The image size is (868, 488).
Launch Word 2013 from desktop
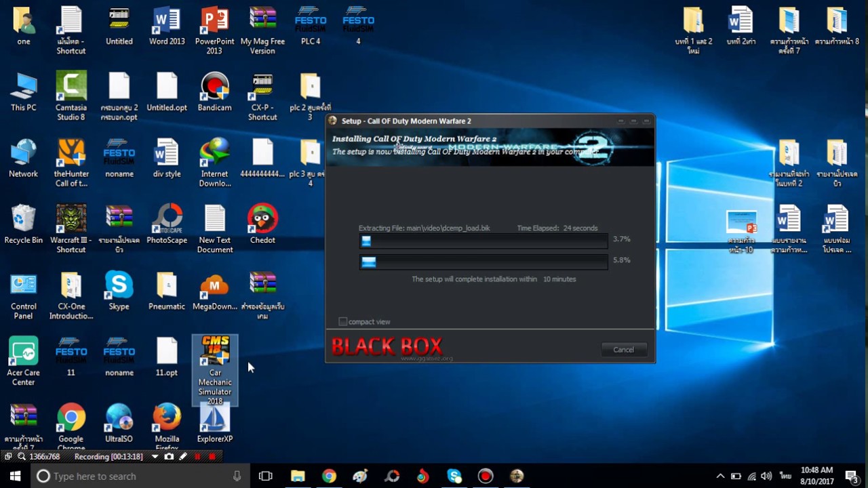pos(167,26)
